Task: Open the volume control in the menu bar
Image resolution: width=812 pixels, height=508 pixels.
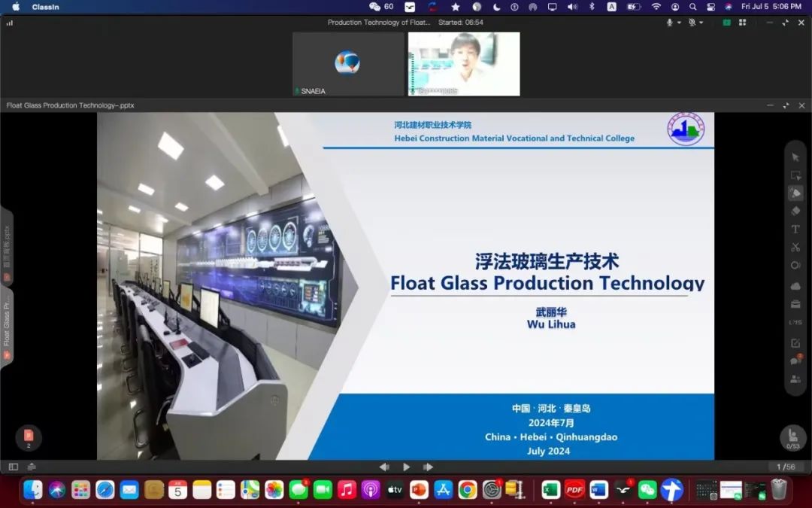Action: 572,7
